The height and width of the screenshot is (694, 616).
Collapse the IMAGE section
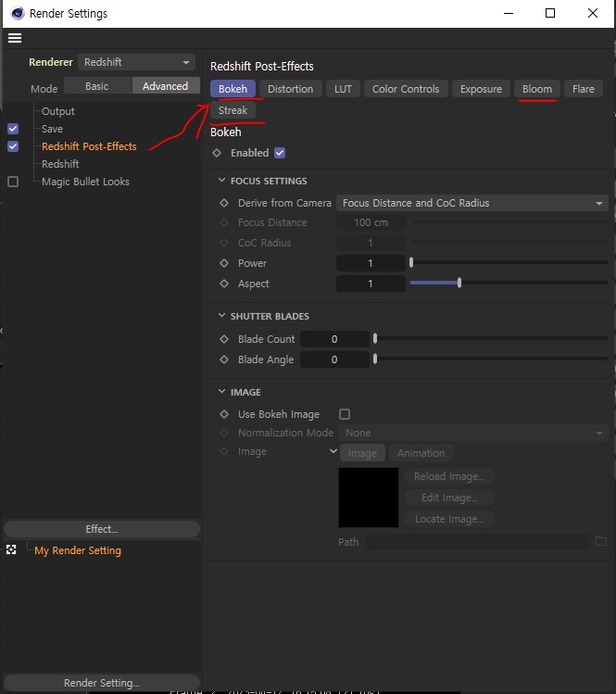pyautogui.click(x=221, y=392)
